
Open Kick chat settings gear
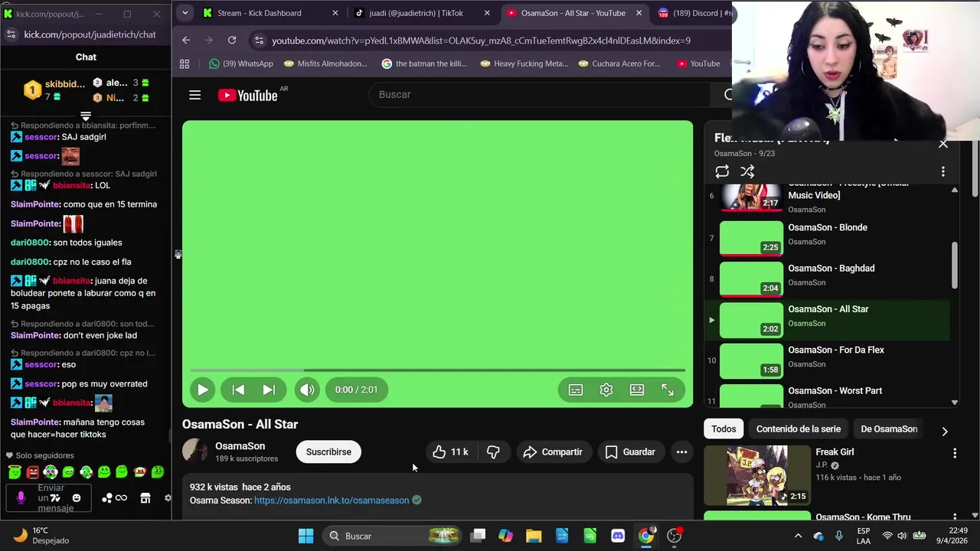168,498
